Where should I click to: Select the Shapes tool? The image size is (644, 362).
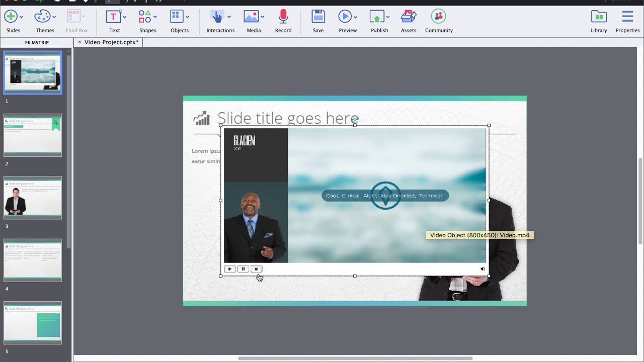(x=144, y=17)
